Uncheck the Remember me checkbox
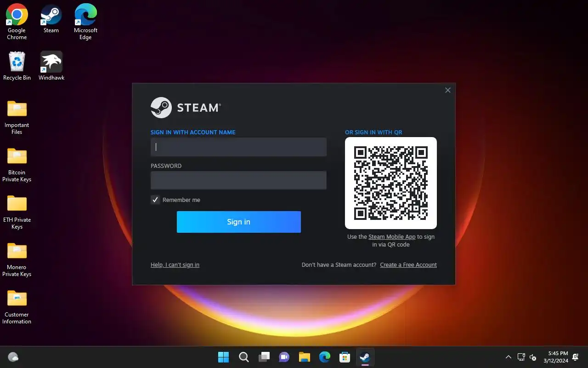 [x=155, y=200]
